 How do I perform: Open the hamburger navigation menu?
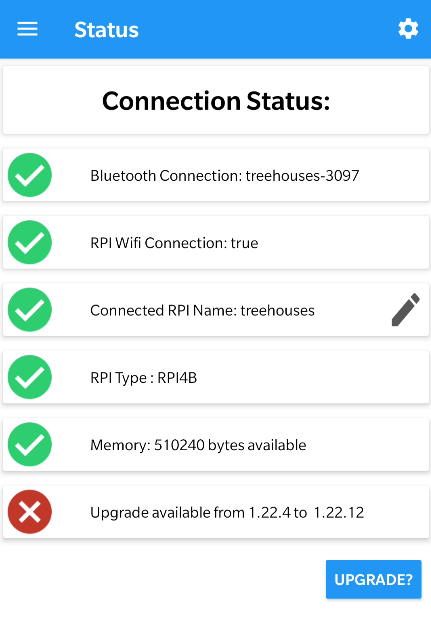27,29
